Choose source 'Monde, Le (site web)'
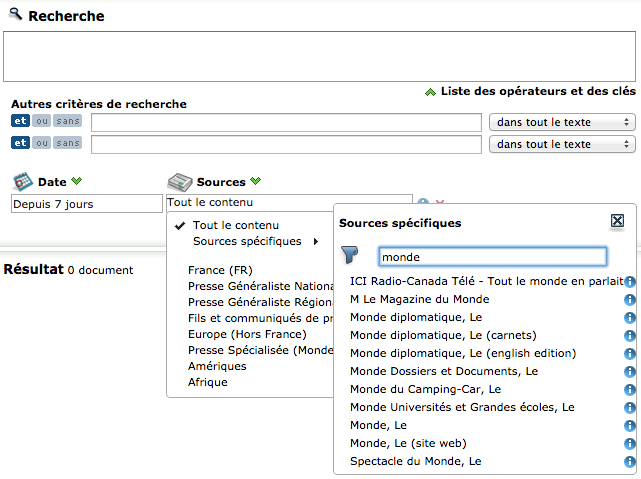Image resolution: width=641 pixels, height=479 pixels. coord(408,443)
